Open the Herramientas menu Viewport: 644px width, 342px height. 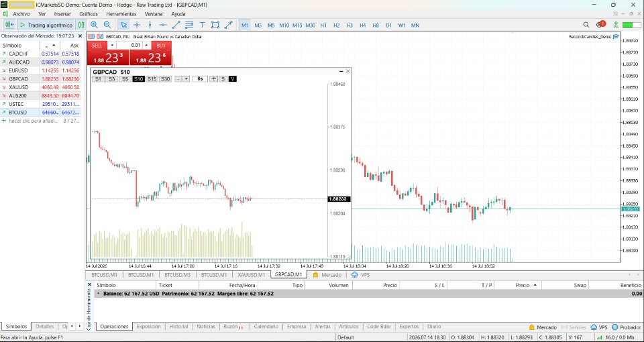[x=121, y=14]
